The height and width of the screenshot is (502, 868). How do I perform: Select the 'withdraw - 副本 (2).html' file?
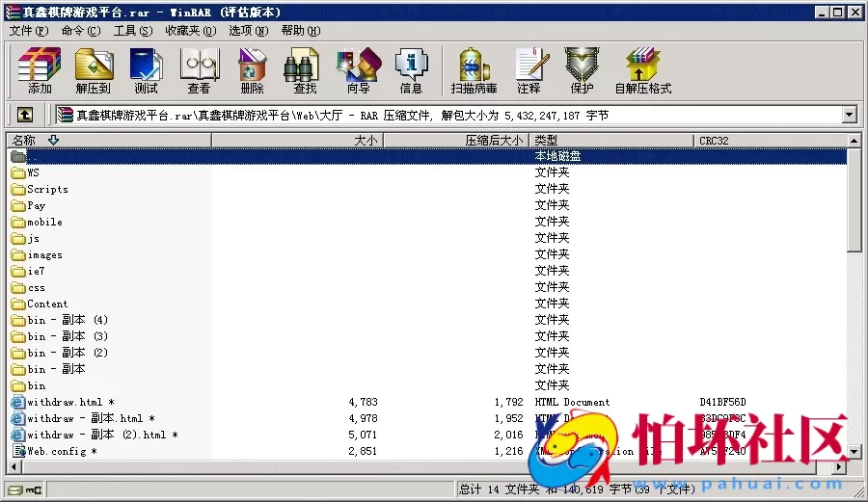tap(102, 436)
